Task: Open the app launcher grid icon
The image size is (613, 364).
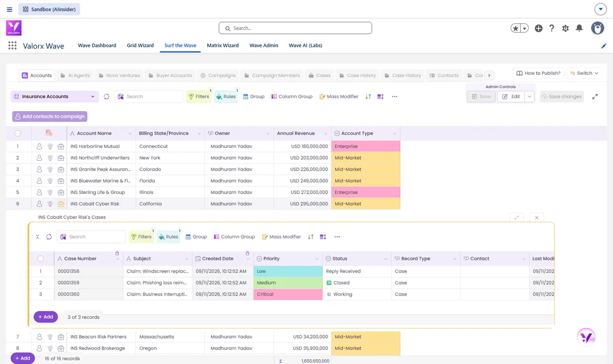Action: [12, 45]
